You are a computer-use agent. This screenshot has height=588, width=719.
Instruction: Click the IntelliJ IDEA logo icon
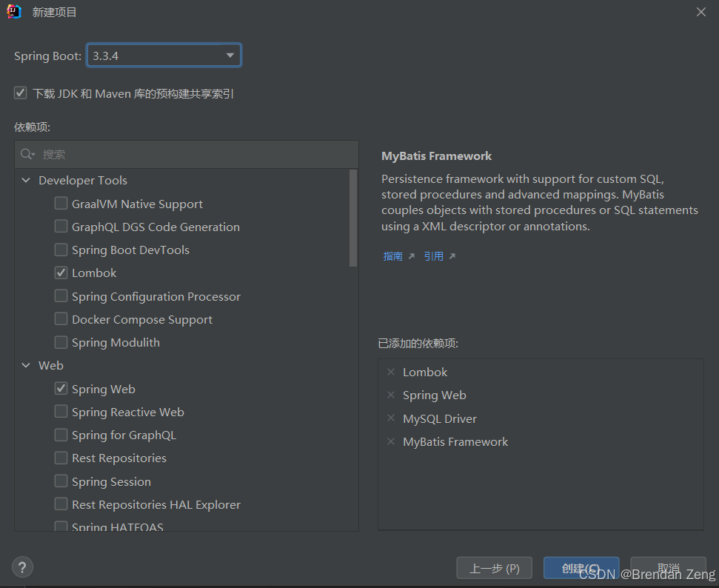[x=14, y=12]
